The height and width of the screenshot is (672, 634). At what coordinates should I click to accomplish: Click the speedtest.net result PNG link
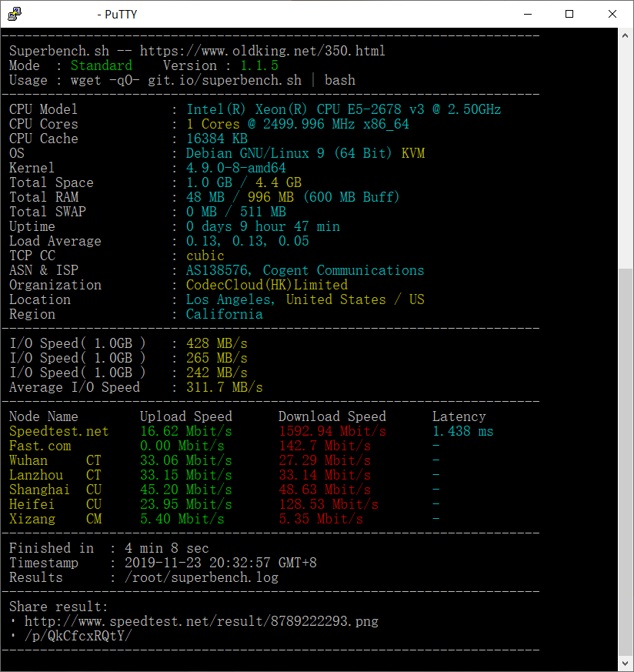pos(201,621)
